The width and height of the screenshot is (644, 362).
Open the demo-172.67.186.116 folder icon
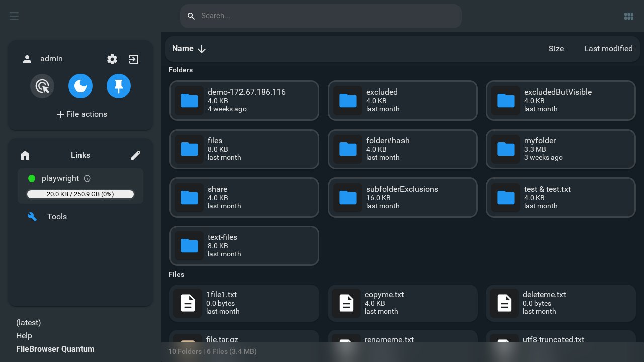tap(189, 101)
